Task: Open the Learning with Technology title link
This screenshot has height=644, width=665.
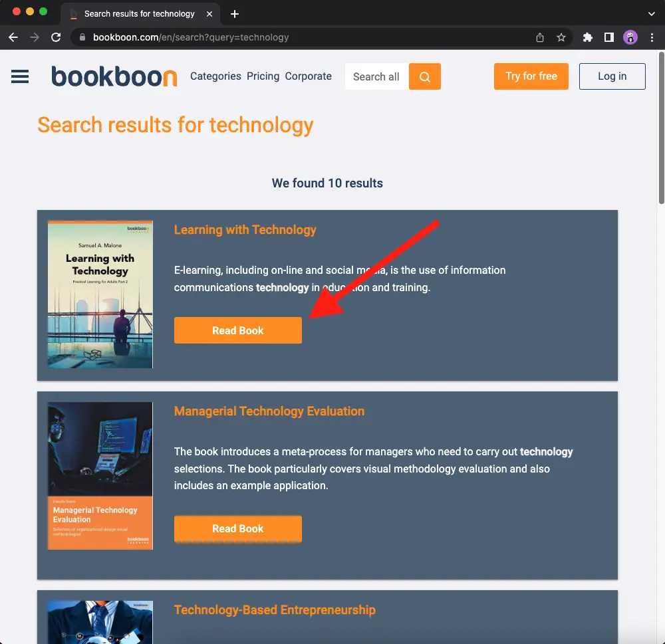Action: click(245, 230)
